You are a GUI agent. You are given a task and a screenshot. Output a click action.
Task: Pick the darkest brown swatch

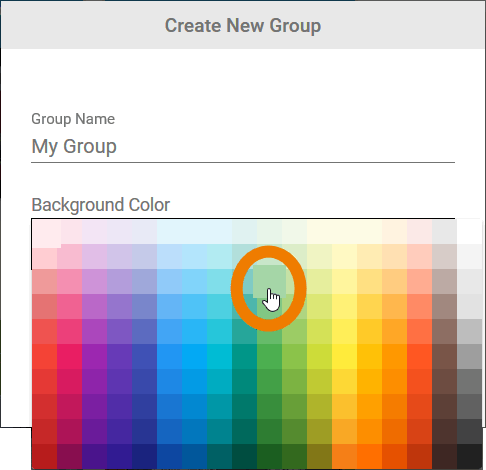444,456
